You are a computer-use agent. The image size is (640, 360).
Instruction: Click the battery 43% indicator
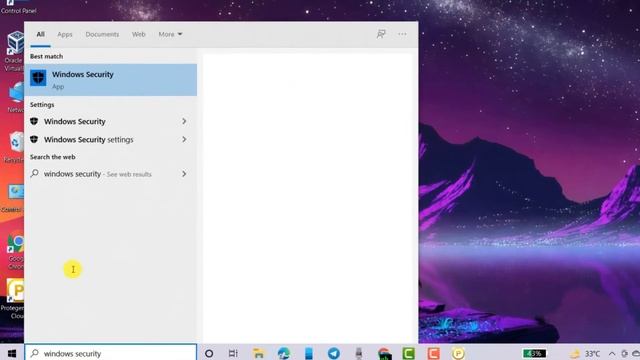534,353
